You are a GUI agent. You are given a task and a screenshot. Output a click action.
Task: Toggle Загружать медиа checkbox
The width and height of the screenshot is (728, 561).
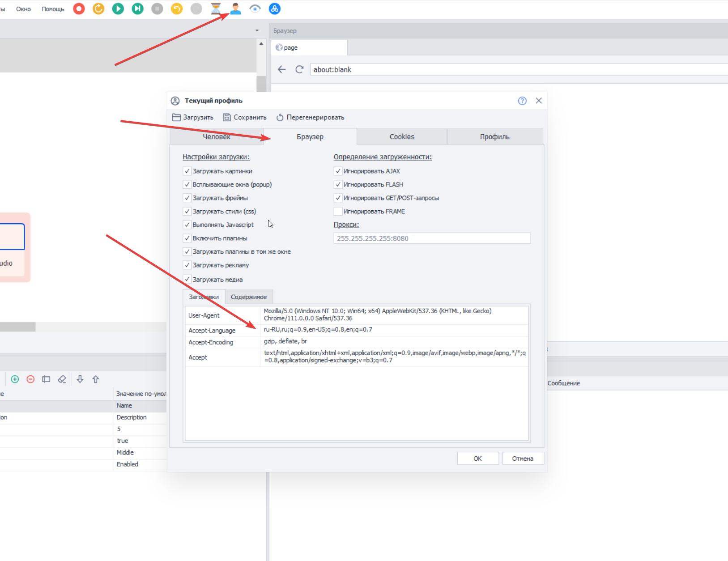[x=187, y=279]
